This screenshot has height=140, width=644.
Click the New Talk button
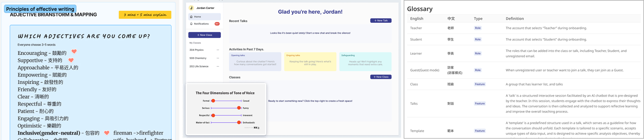(381, 21)
